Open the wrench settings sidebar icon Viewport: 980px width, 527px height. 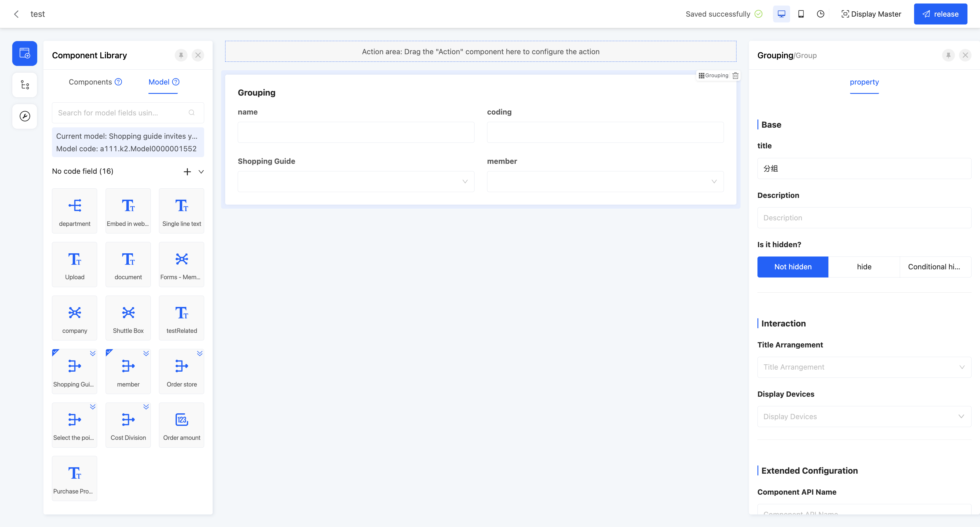tap(25, 116)
